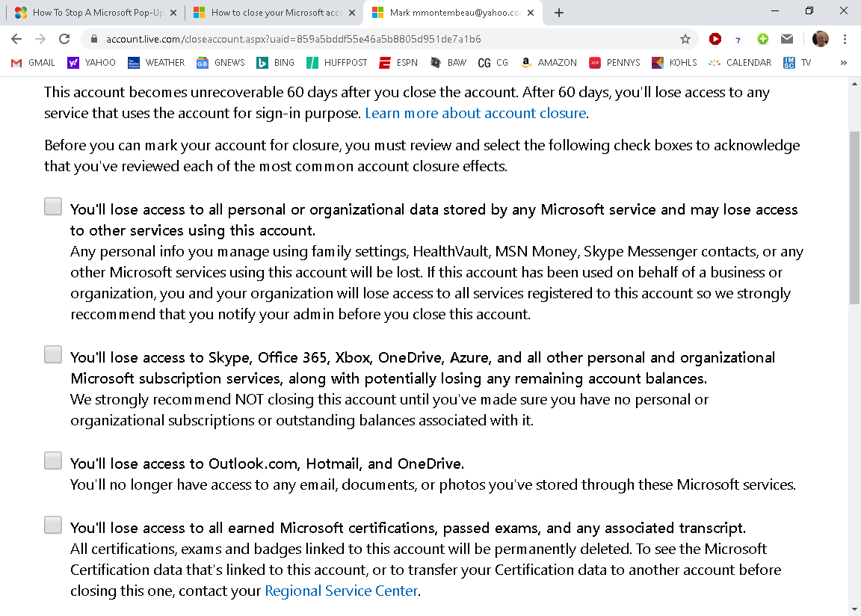
Task: Reload the current page
Action: click(x=64, y=39)
